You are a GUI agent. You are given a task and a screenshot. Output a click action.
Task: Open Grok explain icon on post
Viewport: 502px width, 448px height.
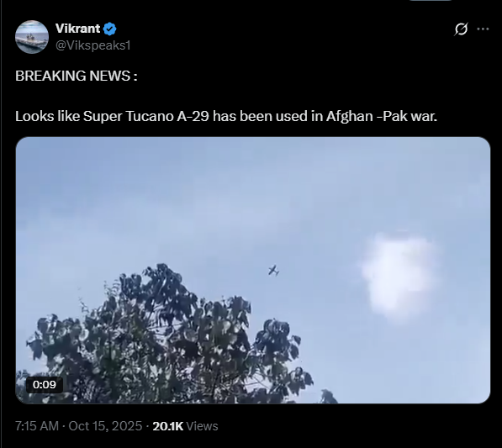click(461, 29)
